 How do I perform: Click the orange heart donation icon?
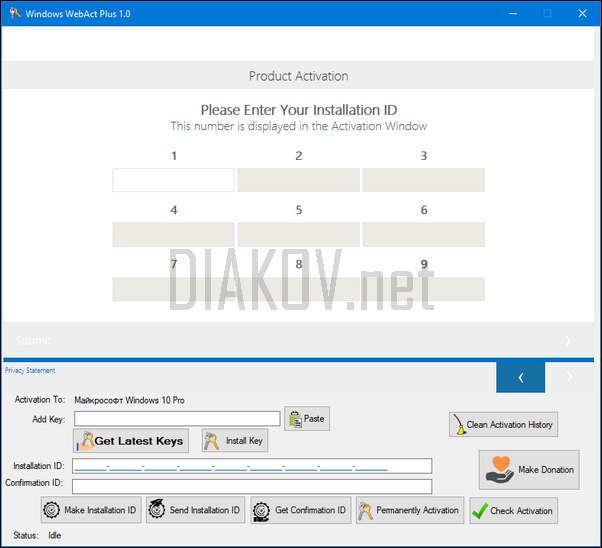[x=501, y=463]
